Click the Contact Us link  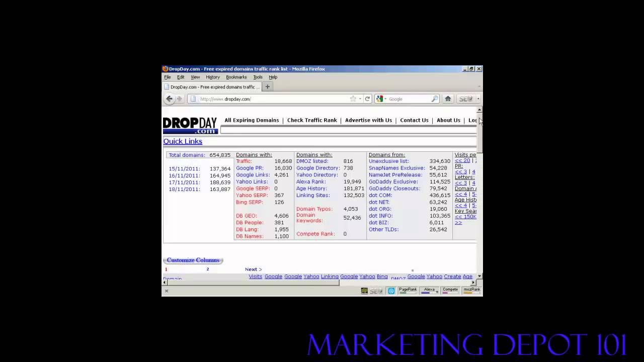tap(414, 120)
